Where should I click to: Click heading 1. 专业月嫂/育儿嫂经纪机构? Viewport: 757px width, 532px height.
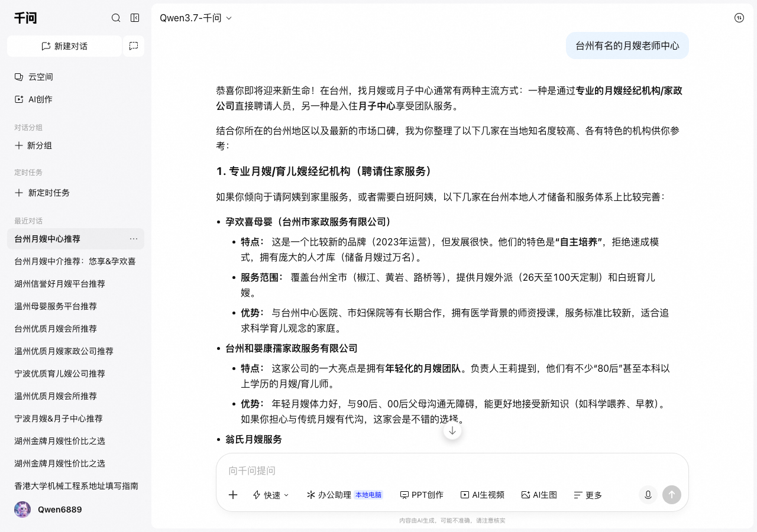click(x=325, y=171)
